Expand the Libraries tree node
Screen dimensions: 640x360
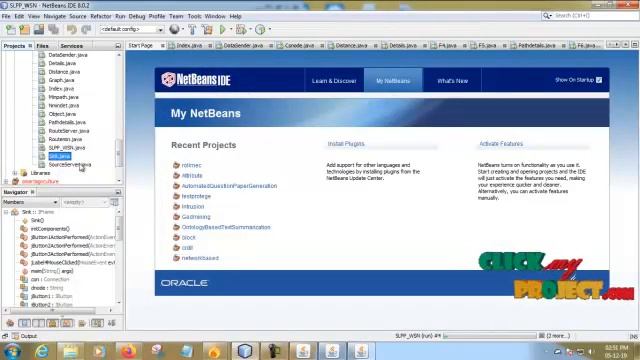(15, 173)
